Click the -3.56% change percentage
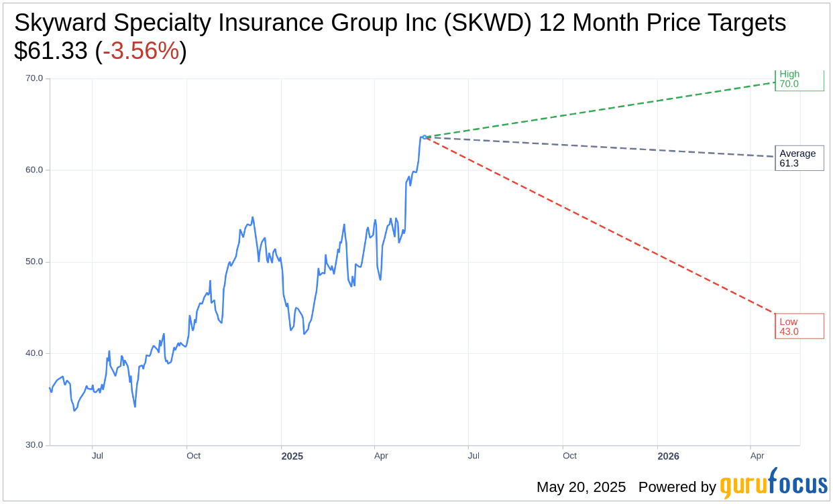Image resolution: width=833 pixels, height=504 pixels. point(145,51)
